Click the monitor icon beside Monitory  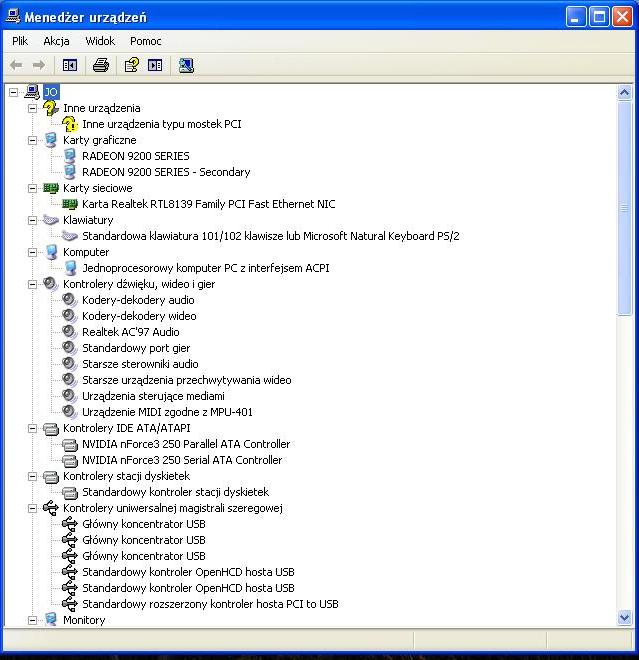[x=51, y=620]
